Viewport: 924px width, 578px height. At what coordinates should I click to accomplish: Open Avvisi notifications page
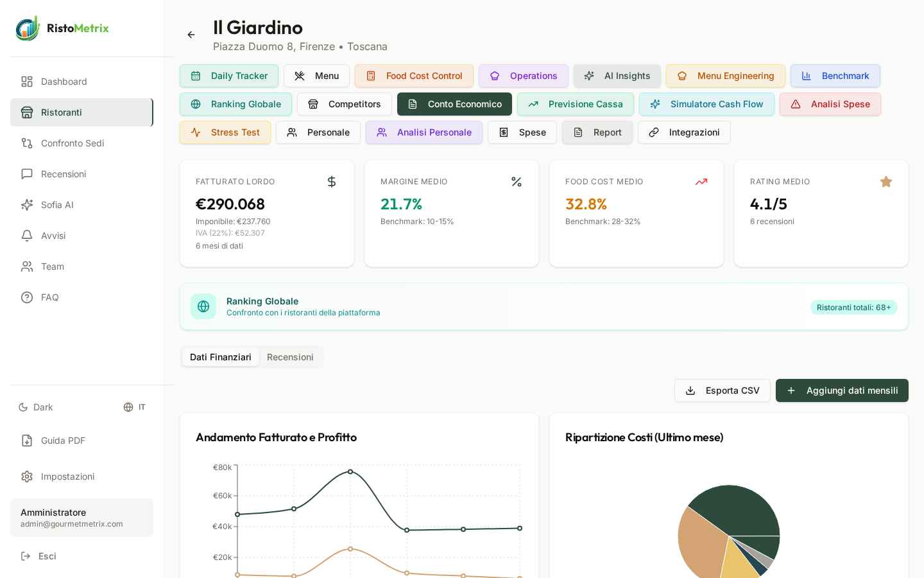[x=81, y=236]
